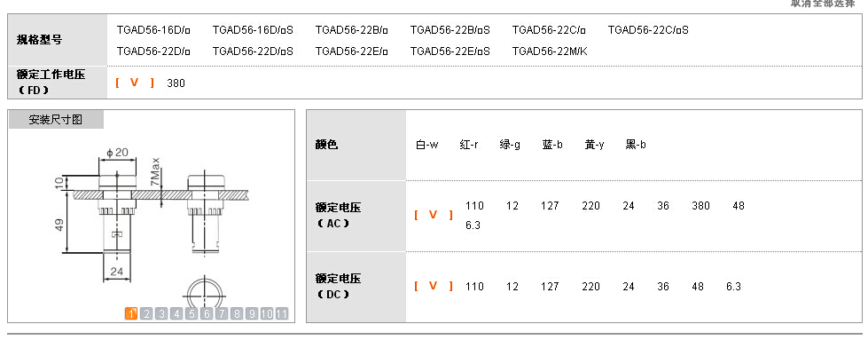Viewport: 868px width, 340px height.
Task: Choose AC rated voltage 6.3
Action: [473, 225]
